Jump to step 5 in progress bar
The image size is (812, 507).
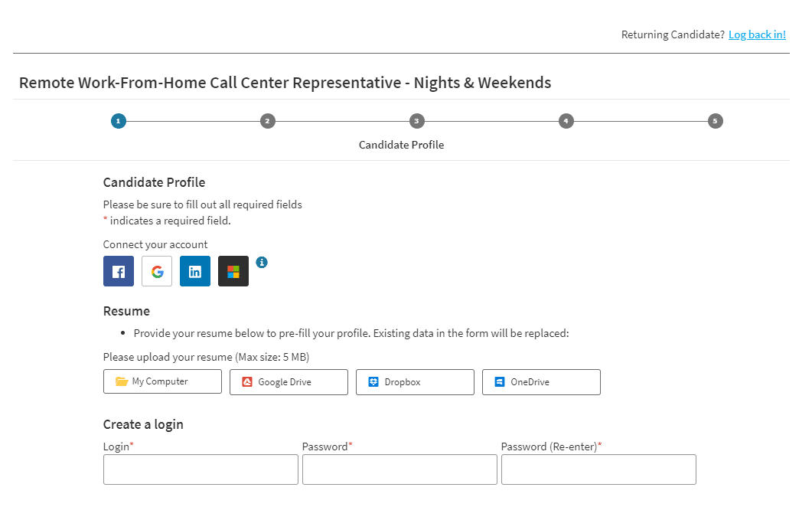(715, 121)
